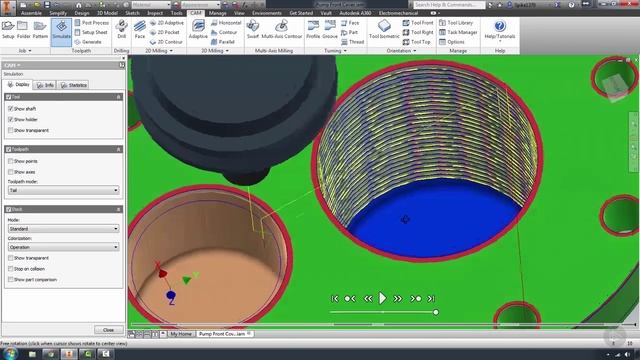
Task: Switch to the Info tab
Action: 45,85
